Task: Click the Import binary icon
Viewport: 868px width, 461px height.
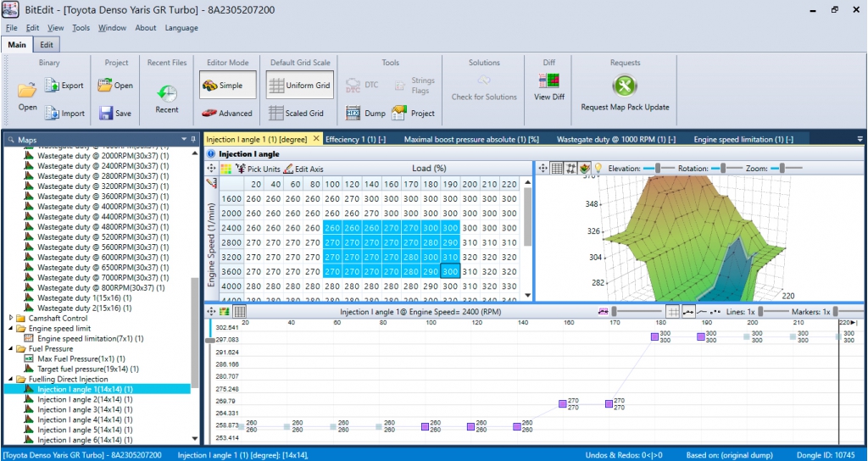Action: [x=52, y=113]
